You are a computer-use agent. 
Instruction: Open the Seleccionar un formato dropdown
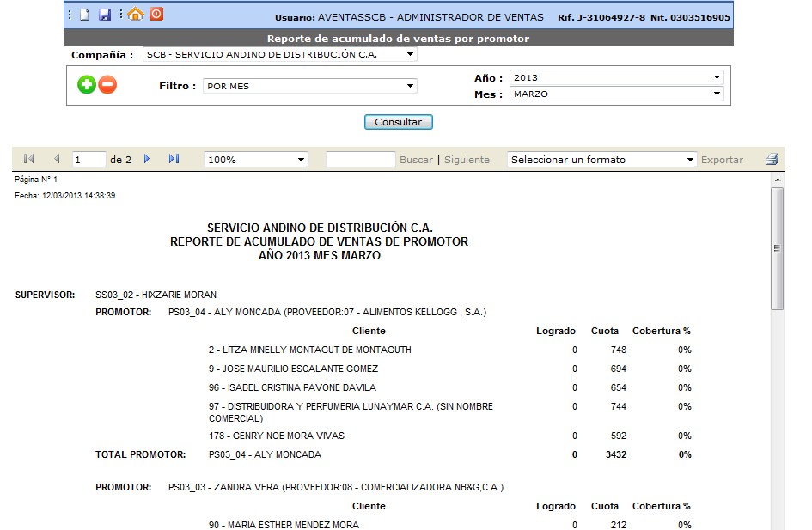(601, 160)
